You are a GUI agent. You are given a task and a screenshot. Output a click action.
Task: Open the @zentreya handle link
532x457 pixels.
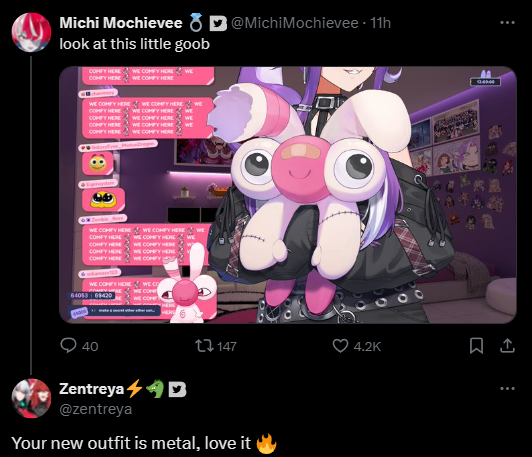tap(95, 409)
